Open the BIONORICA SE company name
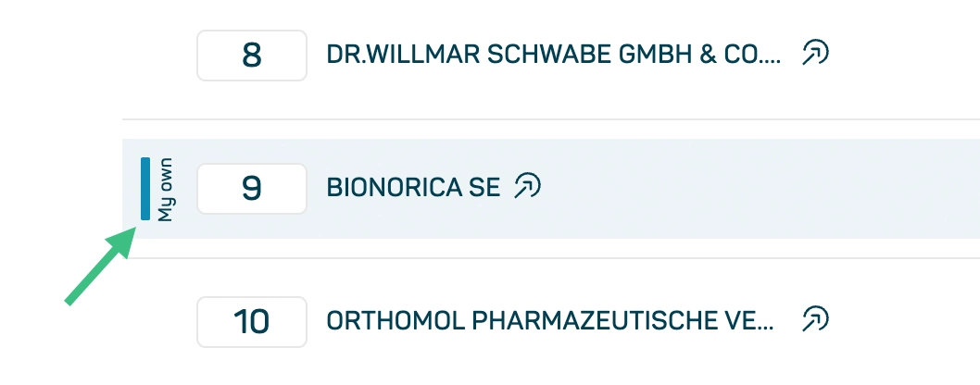 click(x=413, y=188)
